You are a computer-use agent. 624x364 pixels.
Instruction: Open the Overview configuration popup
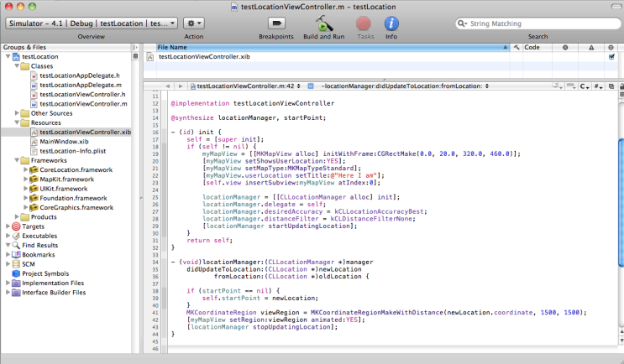tap(92, 23)
